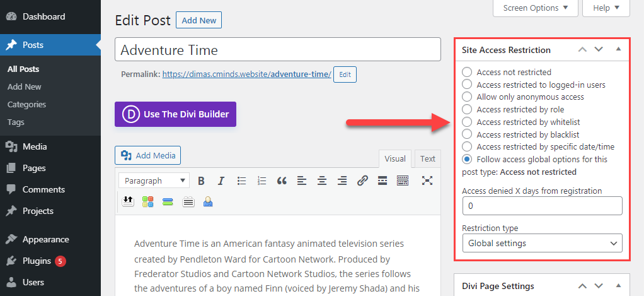Open Posts menu in the sidebar
This screenshot has height=296, width=644.
point(50,45)
